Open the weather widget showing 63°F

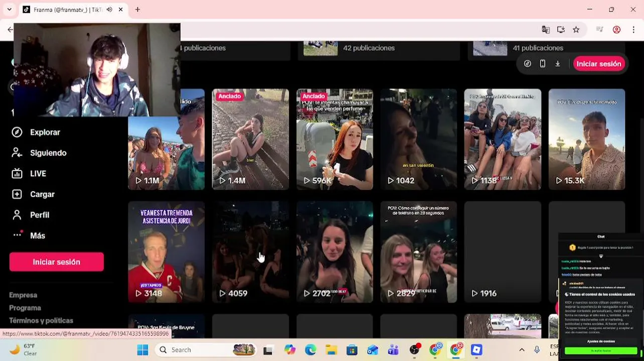tap(23, 349)
